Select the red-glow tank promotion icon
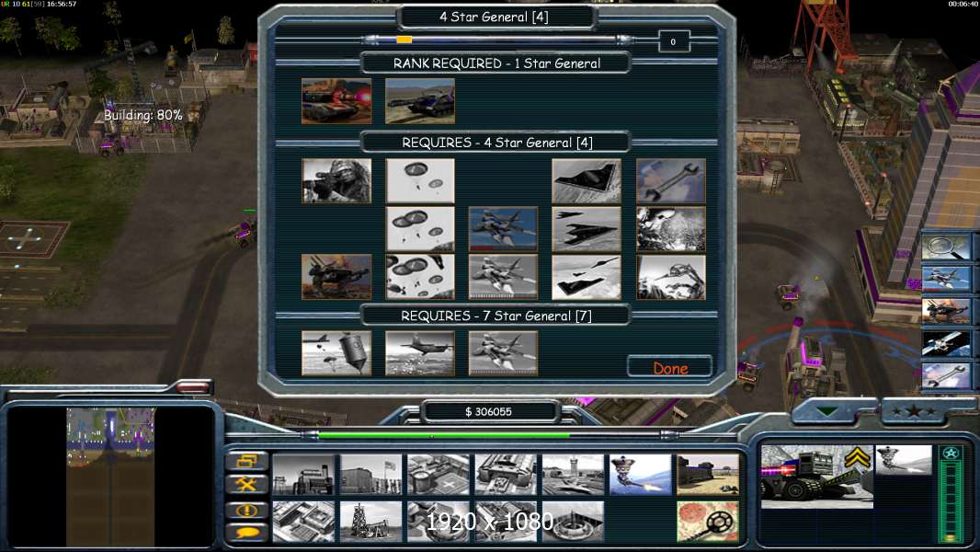 [336, 101]
